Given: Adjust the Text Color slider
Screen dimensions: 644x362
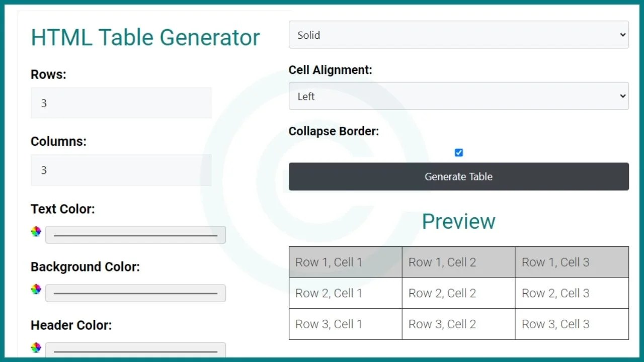Looking at the screenshot, I should [x=135, y=234].
